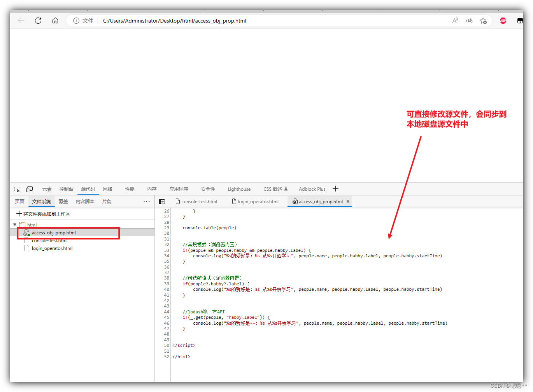This screenshot has width=533, height=392.
Task: Collapse the html folder tree arrow
Action: pyautogui.click(x=15, y=225)
